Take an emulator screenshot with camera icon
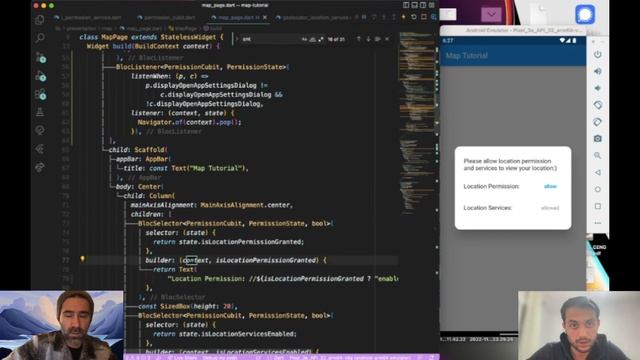The height and width of the screenshot is (360, 640). tap(598, 138)
